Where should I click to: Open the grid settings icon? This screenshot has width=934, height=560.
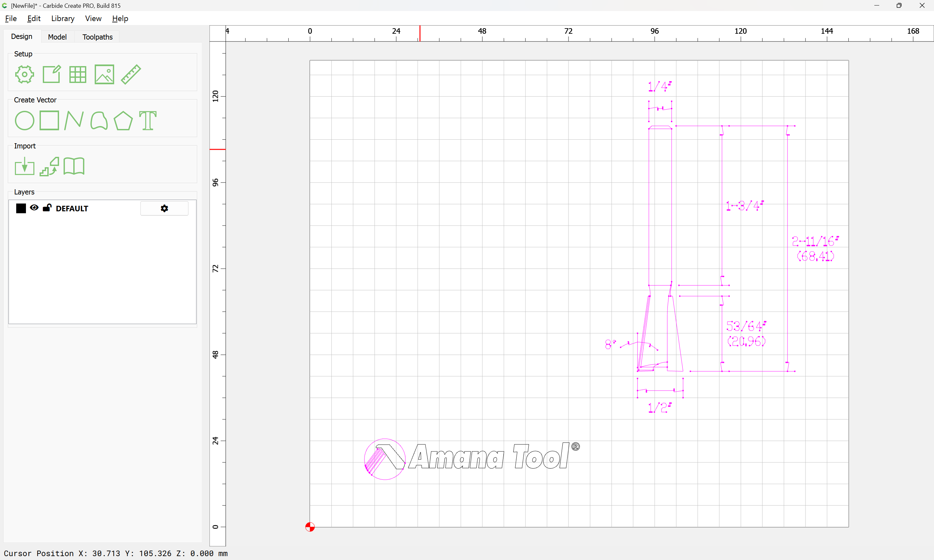pyautogui.click(x=78, y=74)
